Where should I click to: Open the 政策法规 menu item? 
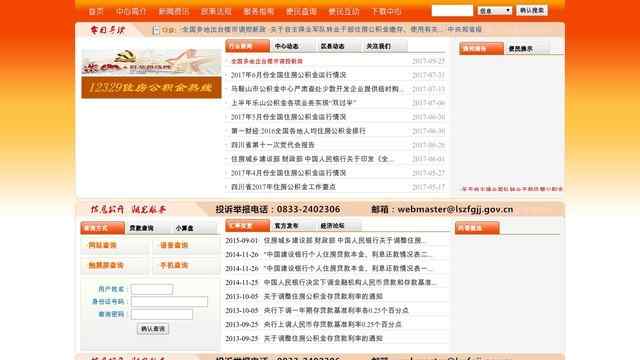coord(216,12)
